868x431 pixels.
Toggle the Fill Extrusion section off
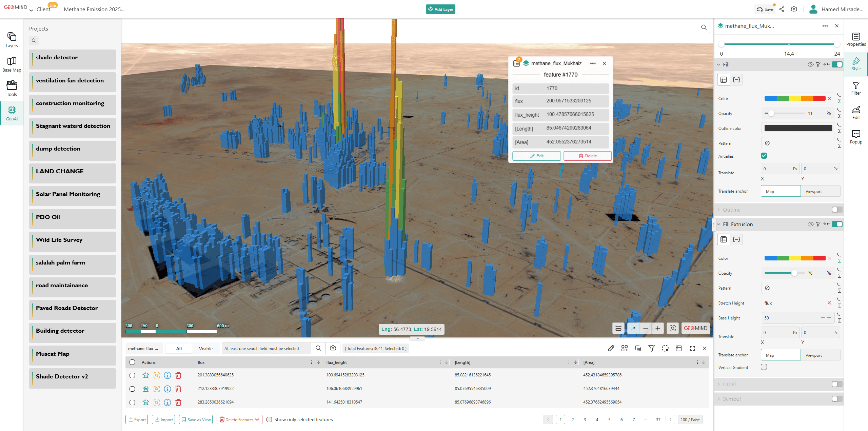tap(837, 224)
